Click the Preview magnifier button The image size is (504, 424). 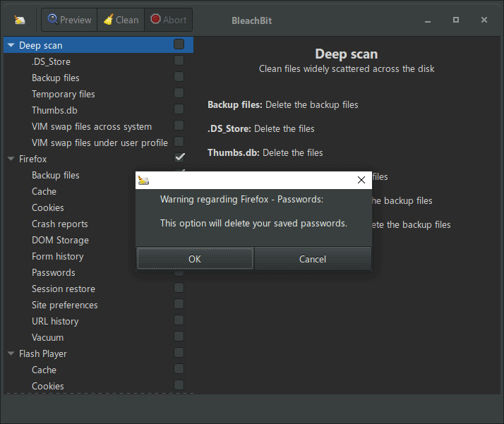point(69,20)
